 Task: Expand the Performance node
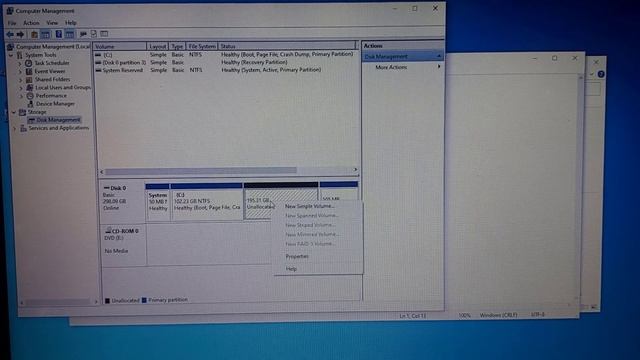(21, 96)
